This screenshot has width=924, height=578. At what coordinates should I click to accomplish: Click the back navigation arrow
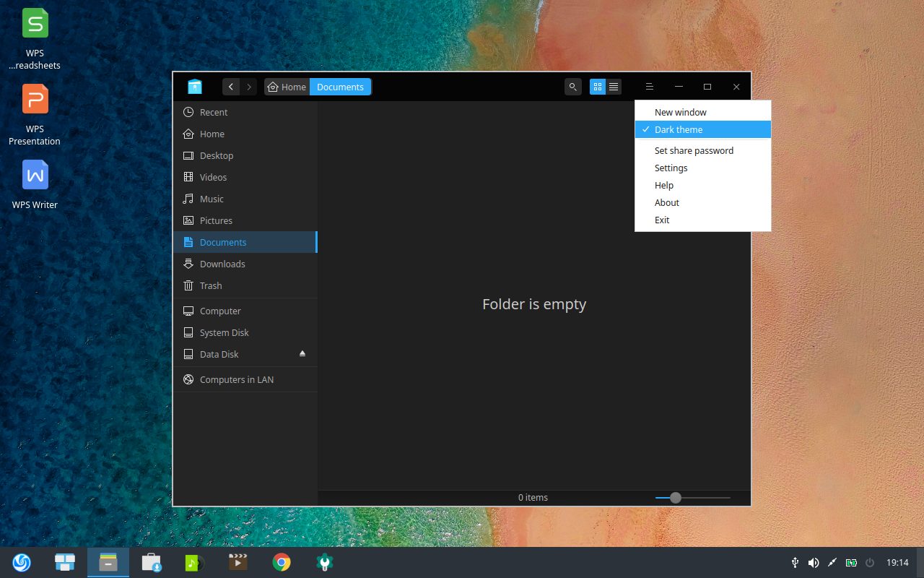coord(231,87)
